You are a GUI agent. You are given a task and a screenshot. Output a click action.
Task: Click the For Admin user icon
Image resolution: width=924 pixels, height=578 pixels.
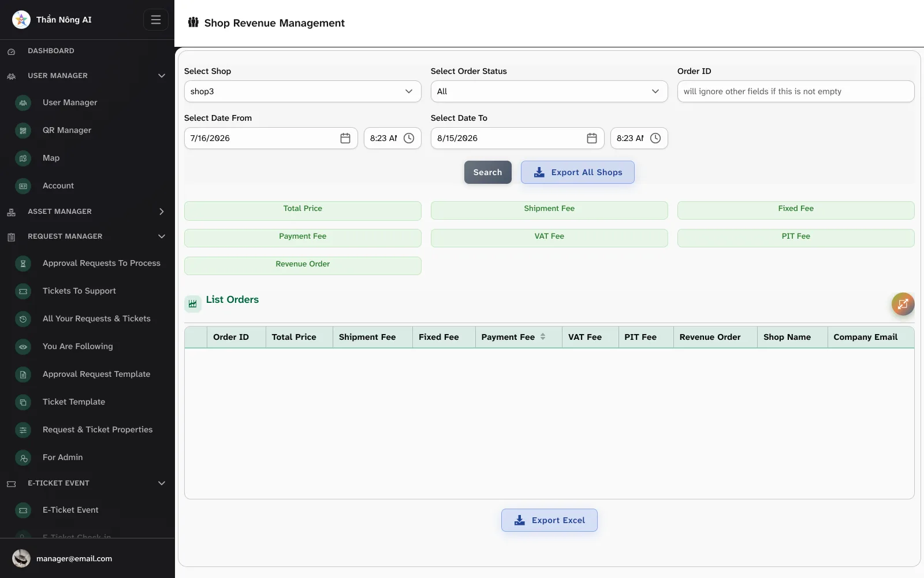(x=23, y=458)
